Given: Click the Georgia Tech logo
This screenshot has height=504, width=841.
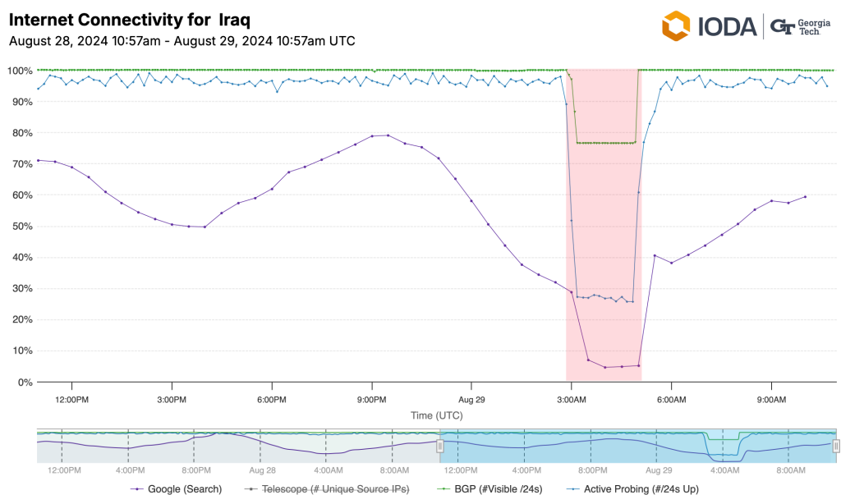Looking at the screenshot, I should [802, 26].
